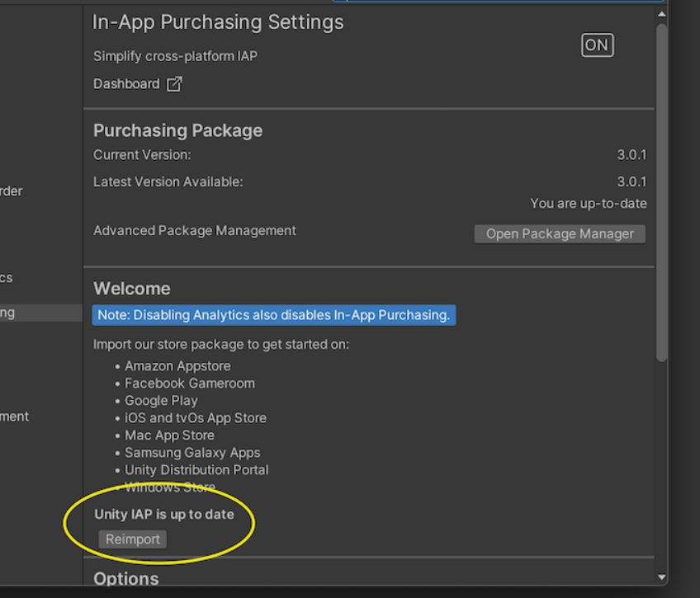Click scrollbar down arrow
This screenshot has height=598, width=700.
(x=661, y=577)
